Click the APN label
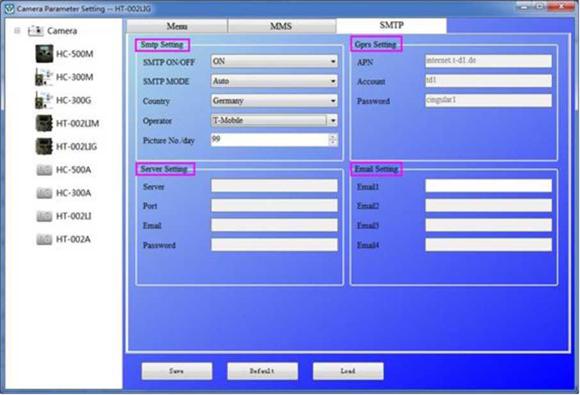This screenshot has height=395, width=580. coord(365,62)
